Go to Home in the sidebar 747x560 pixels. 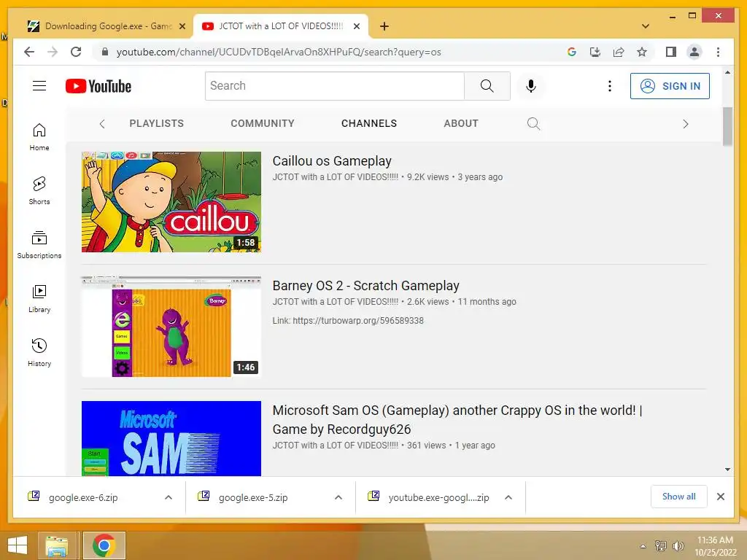pyautogui.click(x=39, y=136)
